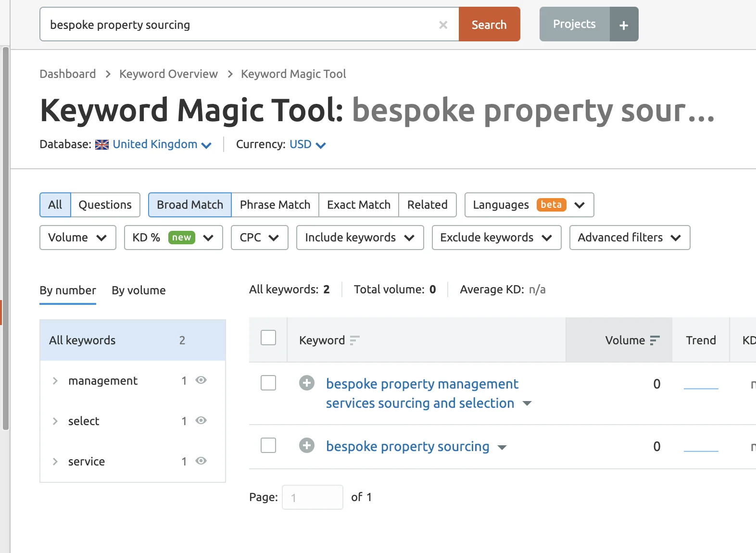Viewport: 756px width, 553px height.
Task: Click the page number input field
Action: [x=313, y=497]
